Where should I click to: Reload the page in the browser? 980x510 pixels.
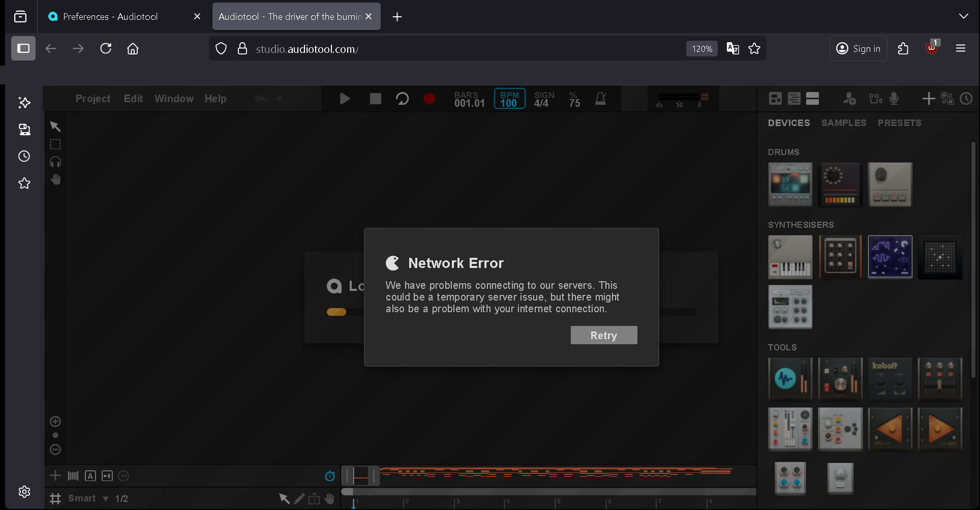point(106,48)
